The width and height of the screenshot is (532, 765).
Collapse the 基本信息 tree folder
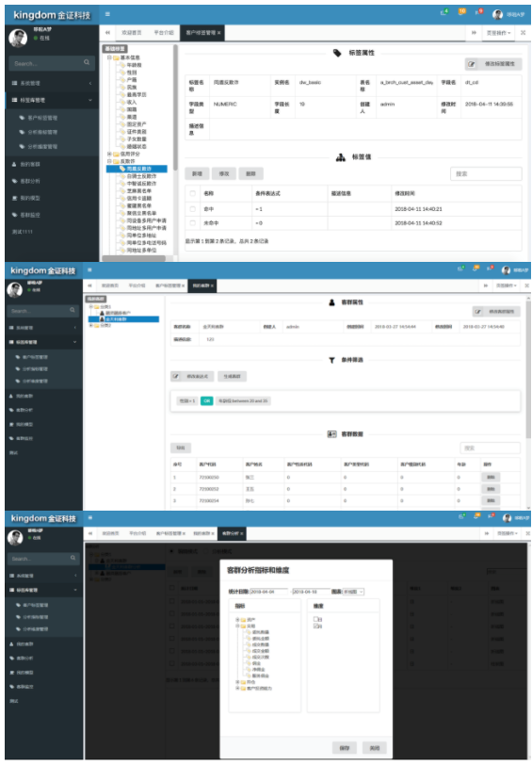(x=109, y=57)
